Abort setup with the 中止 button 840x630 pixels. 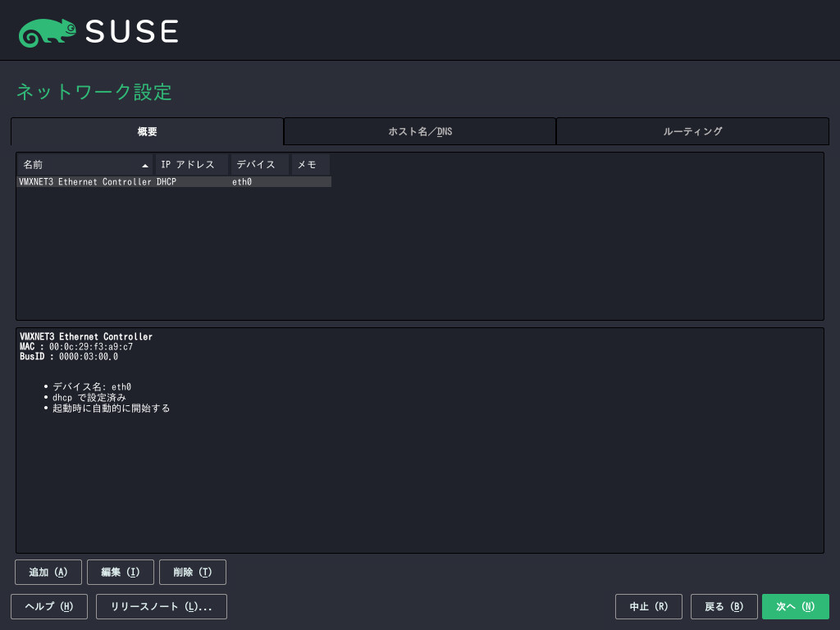pyautogui.click(x=648, y=606)
